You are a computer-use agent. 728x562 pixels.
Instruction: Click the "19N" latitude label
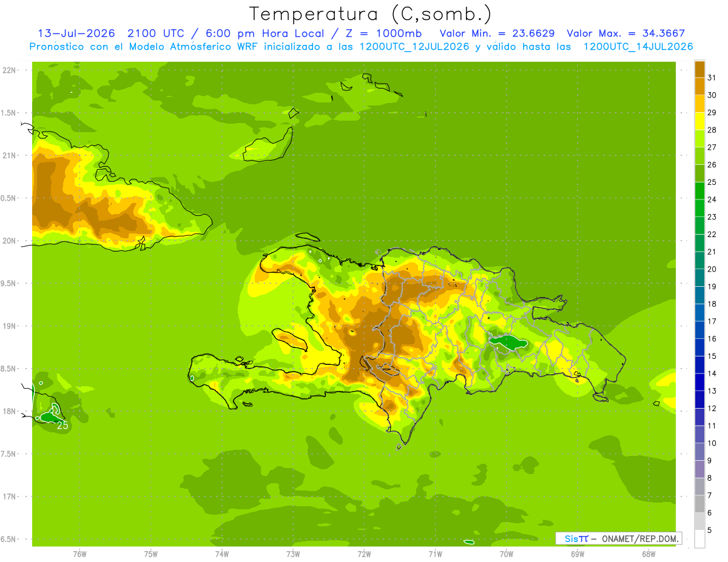[x=9, y=326]
